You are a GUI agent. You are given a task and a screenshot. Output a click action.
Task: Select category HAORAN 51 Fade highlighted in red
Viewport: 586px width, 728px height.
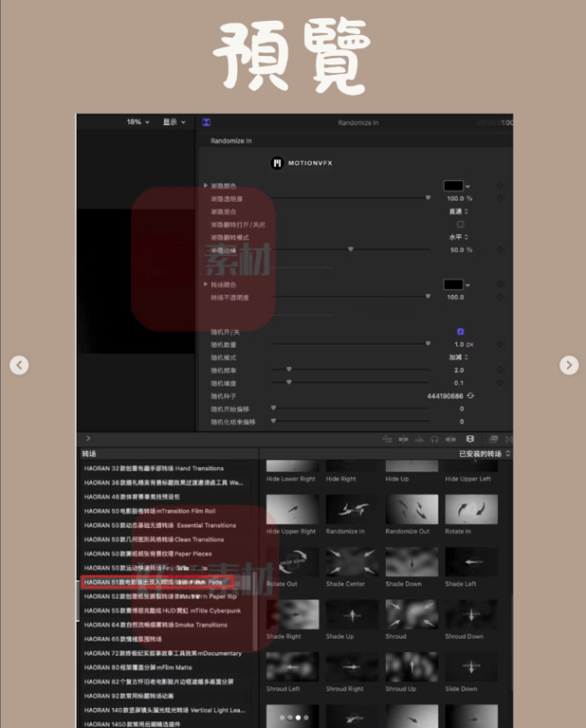point(157,582)
